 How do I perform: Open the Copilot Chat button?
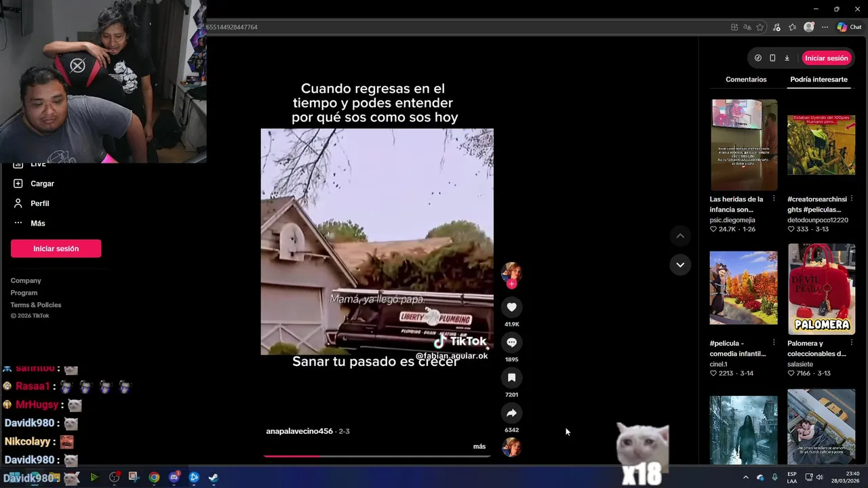tap(849, 27)
